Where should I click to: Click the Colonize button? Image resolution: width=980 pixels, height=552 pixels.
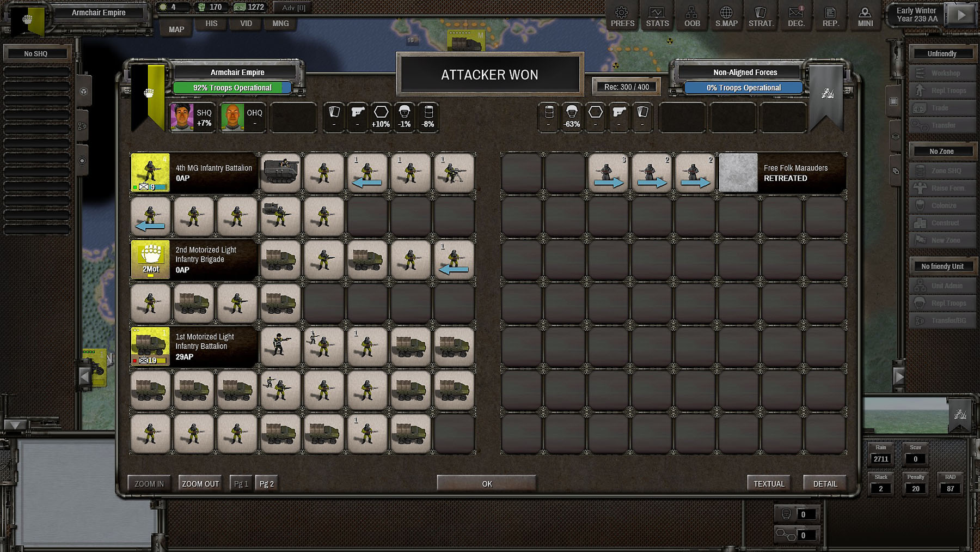[x=942, y=205]
